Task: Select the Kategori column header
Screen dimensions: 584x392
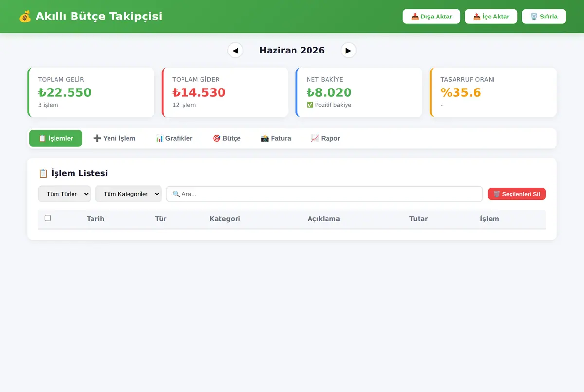Action: [225, 219]
